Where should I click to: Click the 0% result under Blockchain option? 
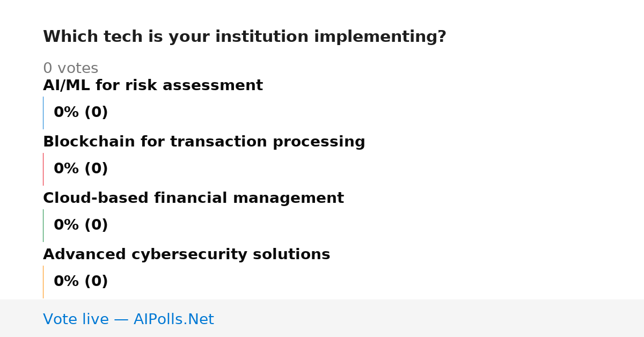[67, 169]
